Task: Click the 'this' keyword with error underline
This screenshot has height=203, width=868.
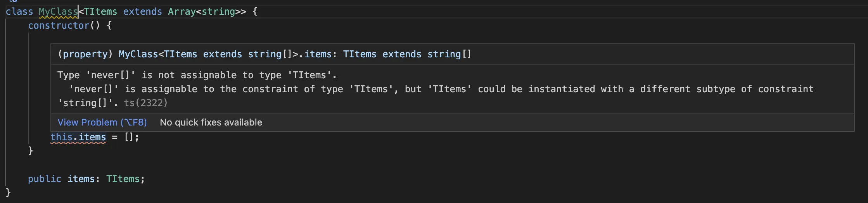Action: pos(61,137)
